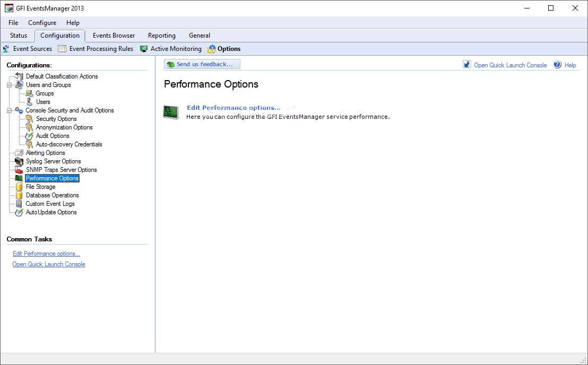Open the File menu
Screen dimensions: 588x365
(x=13, y=22)
